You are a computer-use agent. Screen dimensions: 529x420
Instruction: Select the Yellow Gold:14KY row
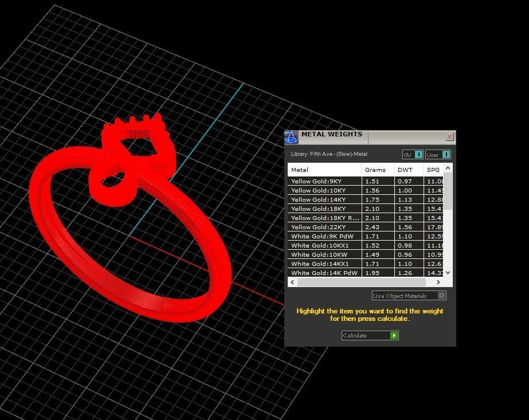tap(366, 199)
